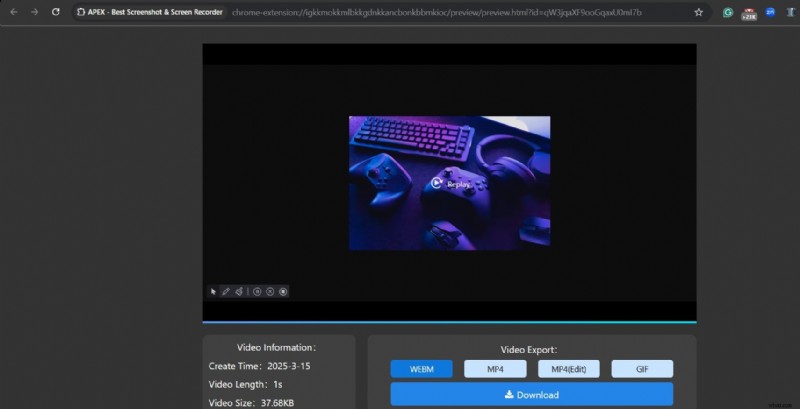Click the chrome-extension URL in address bar
Viewport: 800px width, 409px height.
(x=437, y=12)
